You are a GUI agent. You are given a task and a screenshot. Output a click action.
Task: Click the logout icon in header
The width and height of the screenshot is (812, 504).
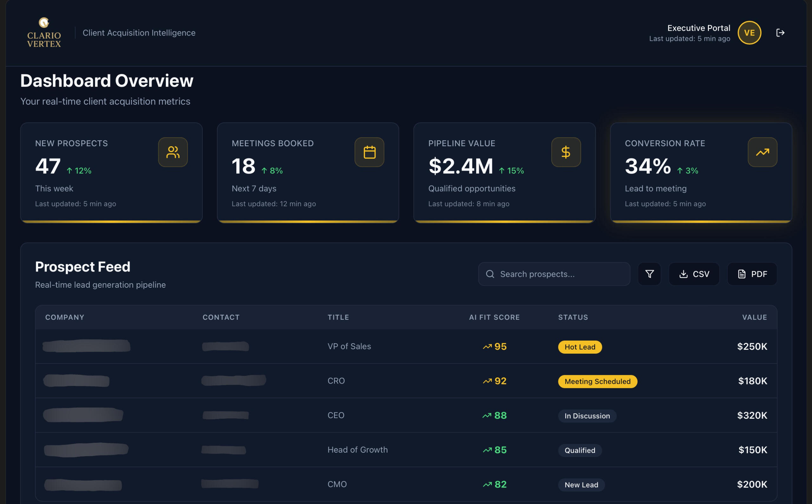(x=780, y=33)
